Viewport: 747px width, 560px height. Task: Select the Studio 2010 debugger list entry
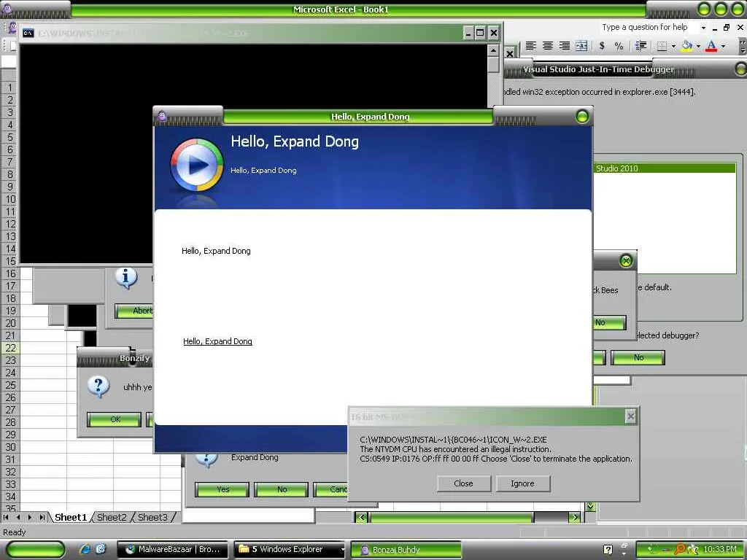(665, 168)
